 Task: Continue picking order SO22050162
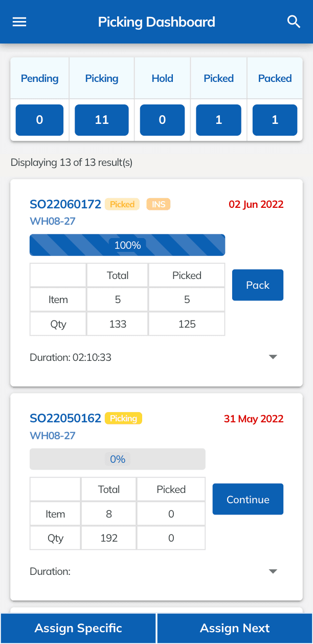pos(248,499)
